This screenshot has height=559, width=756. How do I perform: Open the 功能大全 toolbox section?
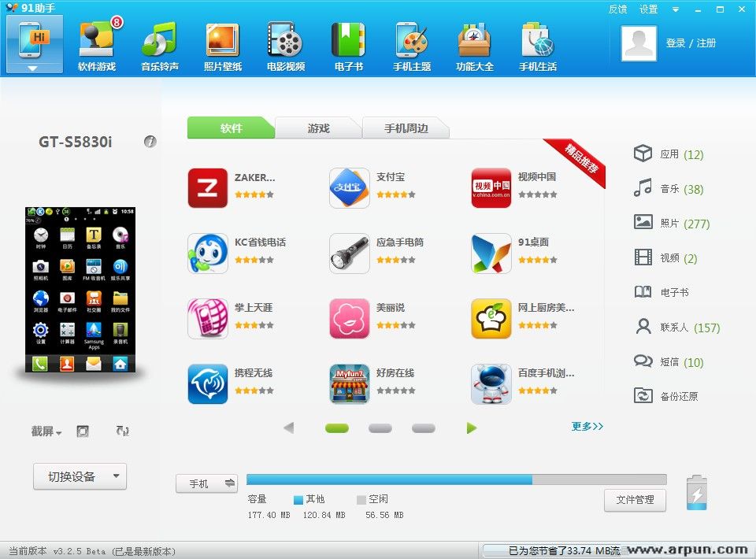[x=474, y=46]
